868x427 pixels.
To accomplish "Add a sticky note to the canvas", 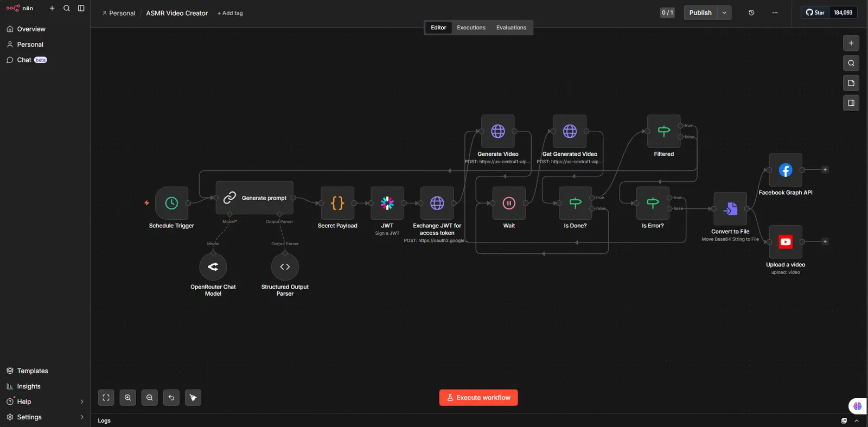I will pyautogui.click(x=851, y=83).
